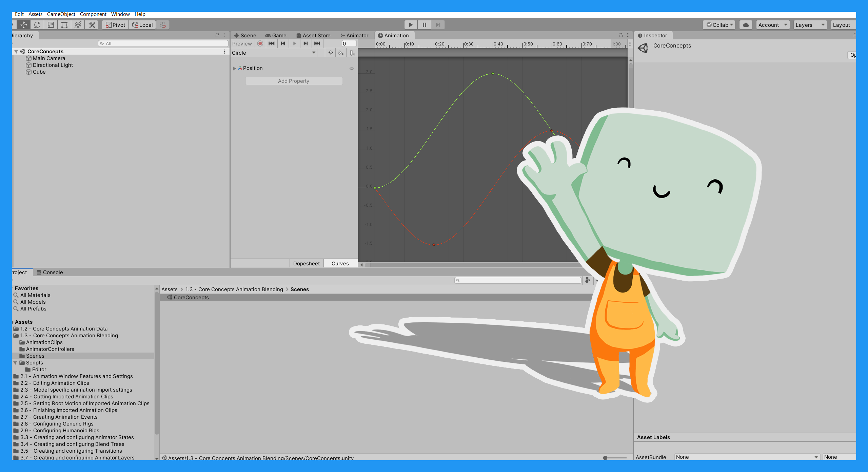Click the Add Keyframe icon in Animation window
The height and width of the screenshot is (472, 868).
pyautogui.click(x=341, y=53)
